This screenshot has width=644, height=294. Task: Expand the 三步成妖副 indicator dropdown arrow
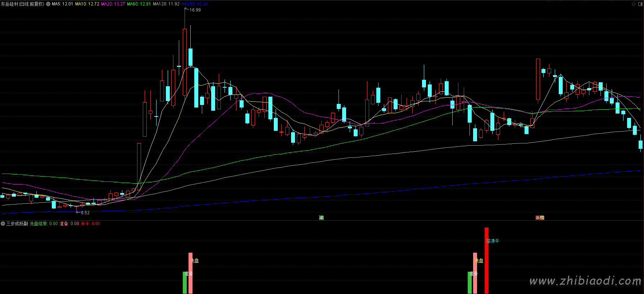[3, 224]
